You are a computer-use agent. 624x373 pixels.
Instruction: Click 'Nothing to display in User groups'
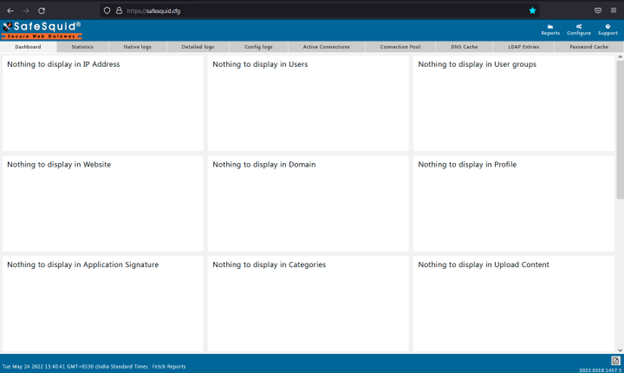click(477, 64)
